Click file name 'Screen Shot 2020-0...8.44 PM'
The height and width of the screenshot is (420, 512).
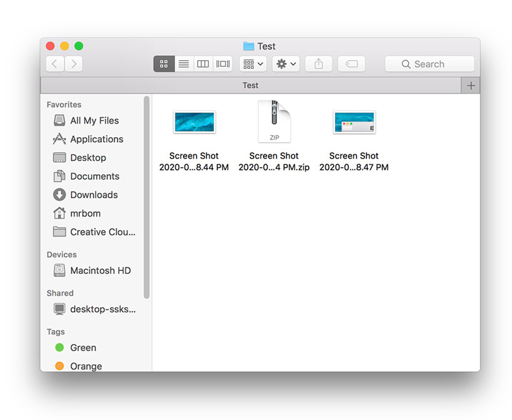click(194, 161)
